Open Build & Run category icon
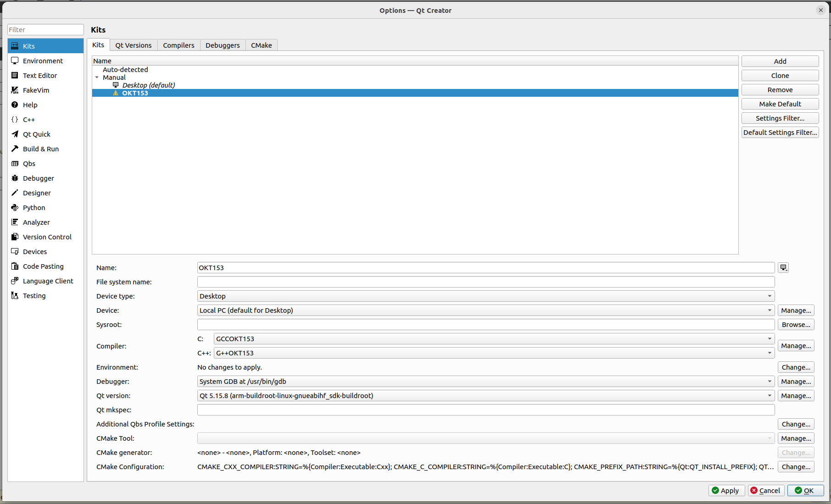Screen dimensions: 831x504 [x=15, y=149]
